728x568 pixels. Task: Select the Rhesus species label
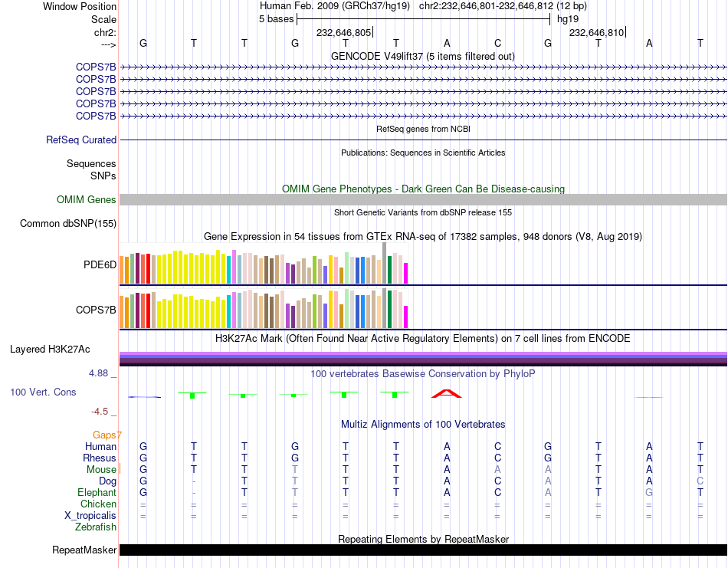coord(100,458)
